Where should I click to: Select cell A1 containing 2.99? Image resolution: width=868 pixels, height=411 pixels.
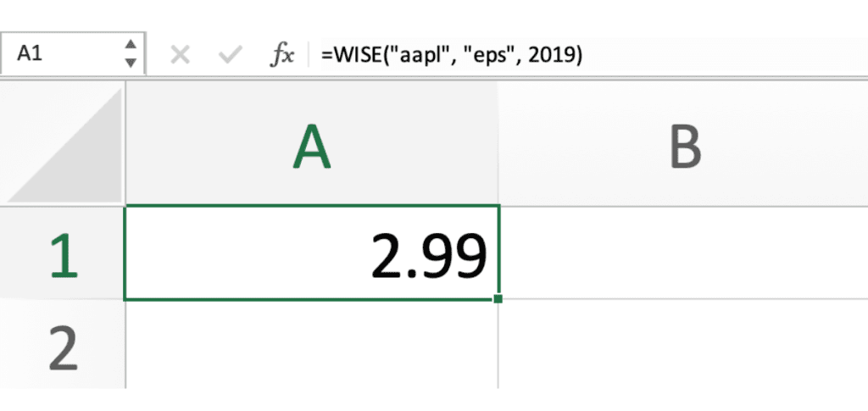pyautogui.click(x=311, y=253)
